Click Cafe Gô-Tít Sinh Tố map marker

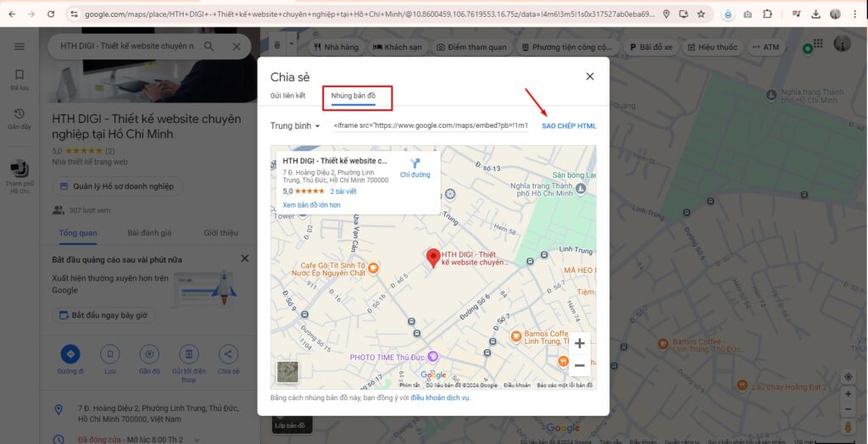pyautogui.click(x=373, y=268)
